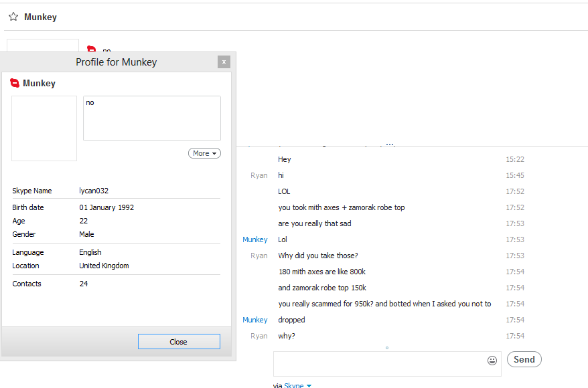Image resolution: width=588 pixels, height=388 pixels.
Task: Click Ryan sender name beside "hi" message
Action: point(259,175)
